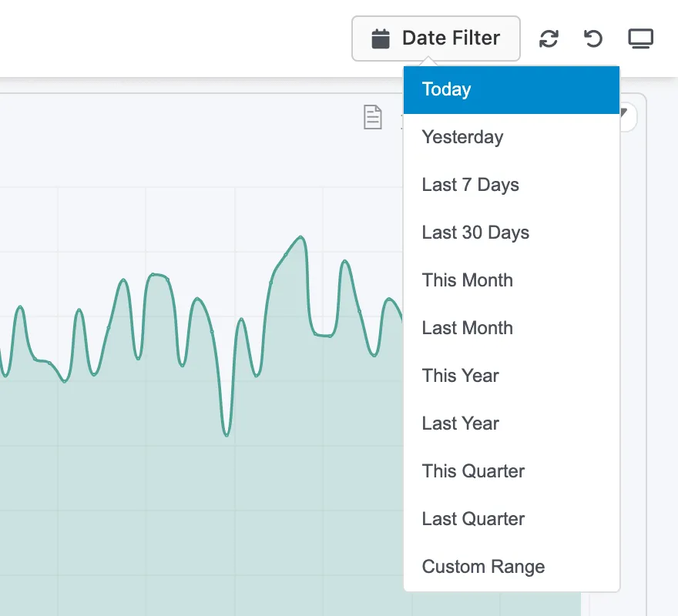Select Last 30 Days option
This screenshot has width=678, height=616.
click(x=512, y=233)
